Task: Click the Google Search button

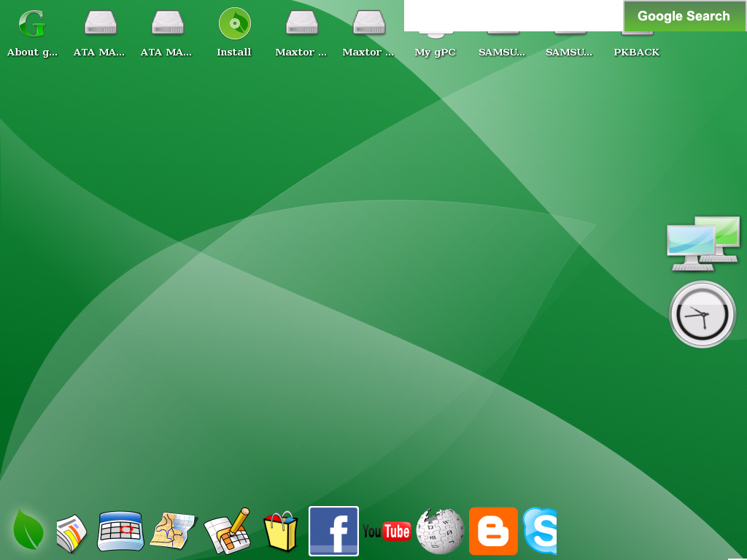Action: (x=684, y=16)
